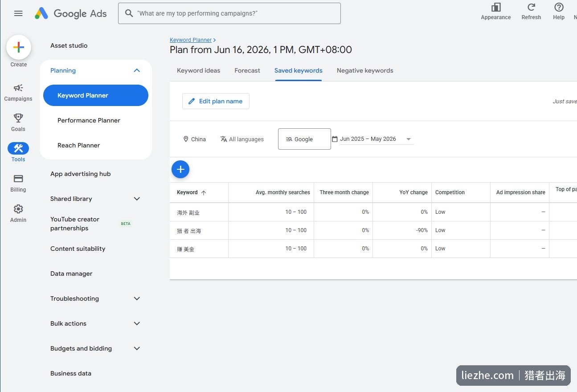Click the China location filter
Viewport: 577px width, 392px height.
pos(195,139)
